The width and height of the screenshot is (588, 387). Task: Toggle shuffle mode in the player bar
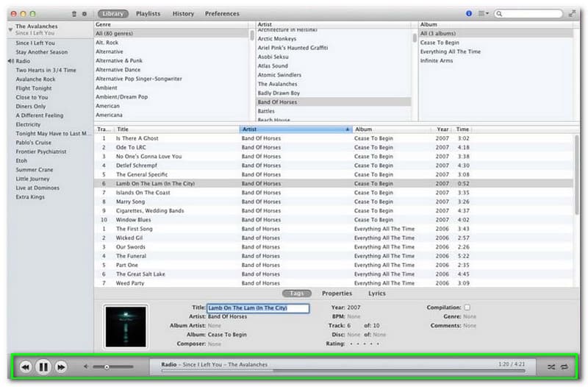pos(551,366)
